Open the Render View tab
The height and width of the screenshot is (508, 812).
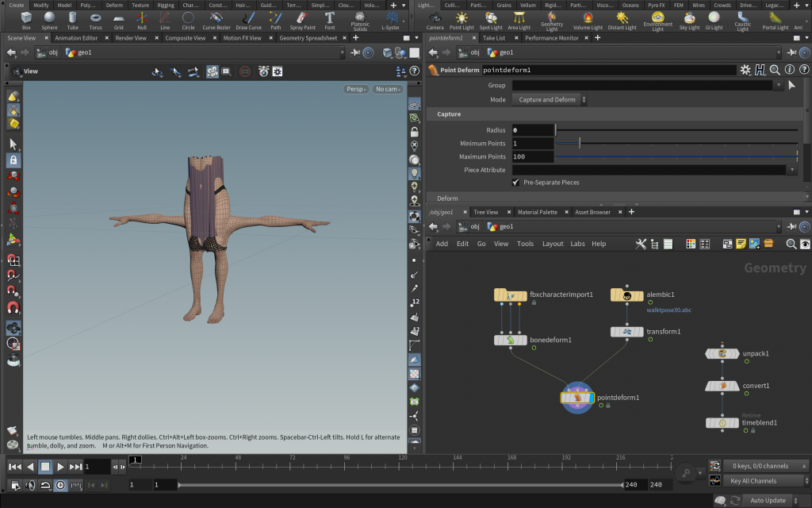(131, 38)
